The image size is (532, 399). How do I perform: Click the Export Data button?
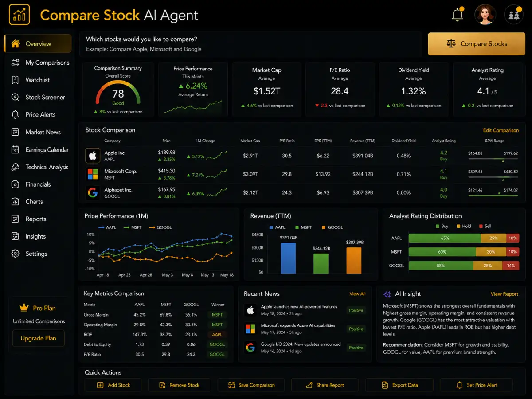[400, 385]
